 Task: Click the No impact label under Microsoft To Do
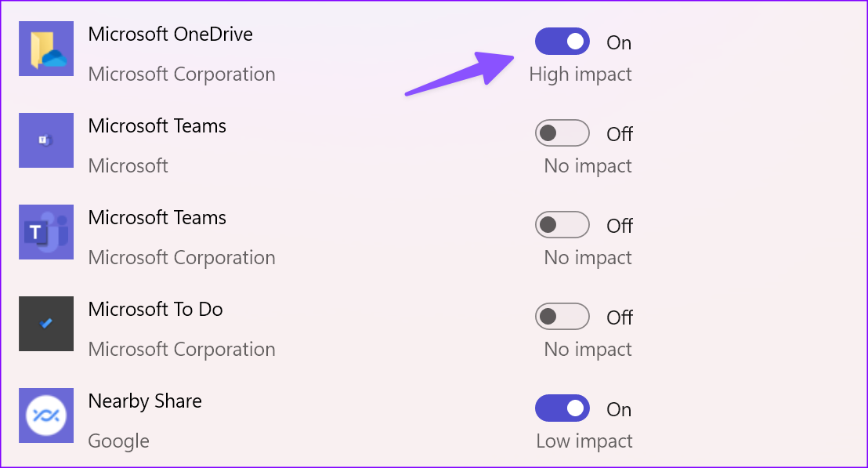coord(586,349)
